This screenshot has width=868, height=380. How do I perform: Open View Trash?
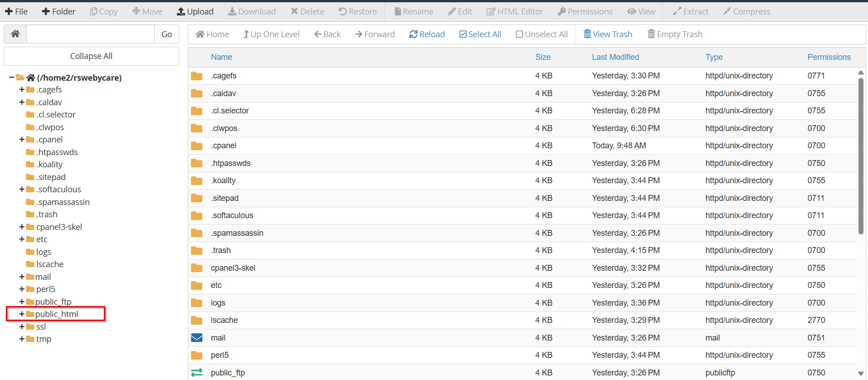[608, 34]
